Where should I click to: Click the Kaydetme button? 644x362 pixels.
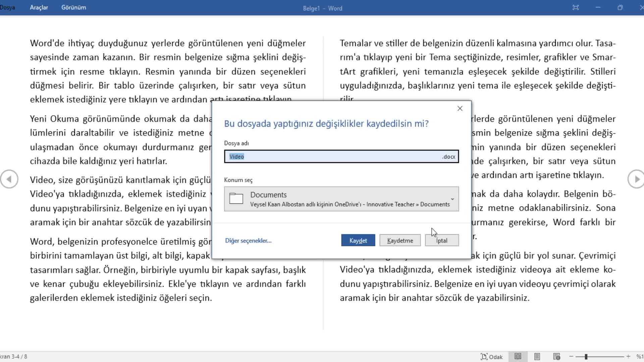[400, 240]
